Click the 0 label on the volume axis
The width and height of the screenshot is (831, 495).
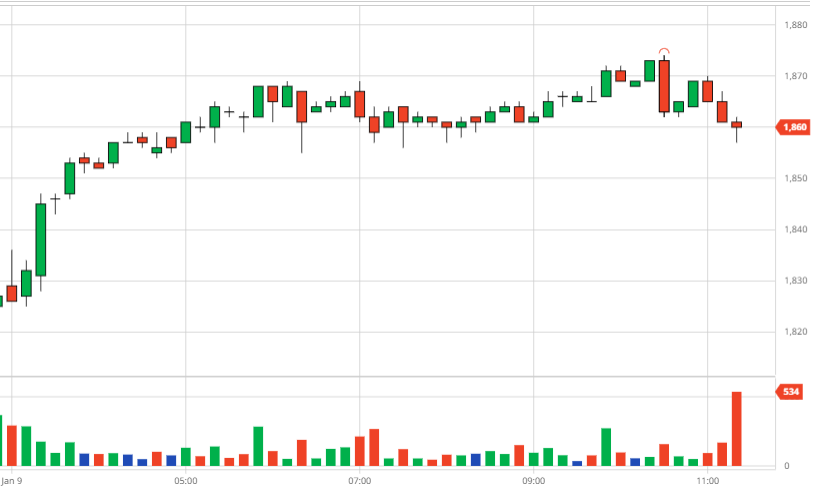click(x=787, y=466)
